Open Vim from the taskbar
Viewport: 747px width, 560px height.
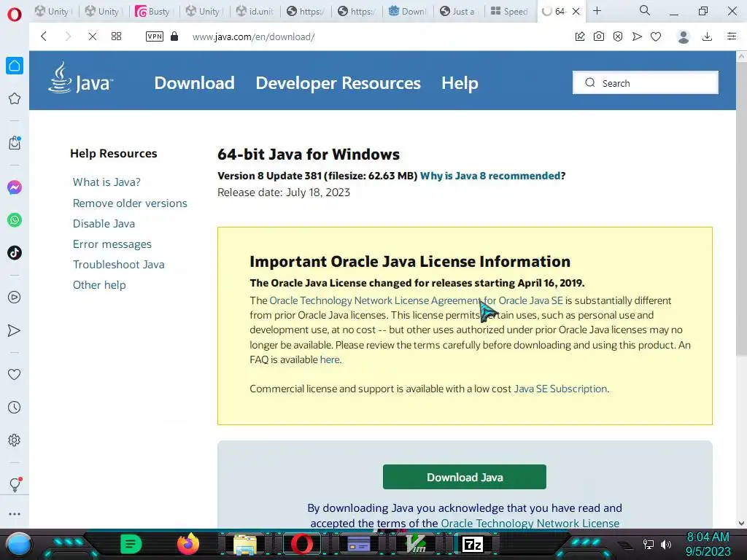coord(415,544)
